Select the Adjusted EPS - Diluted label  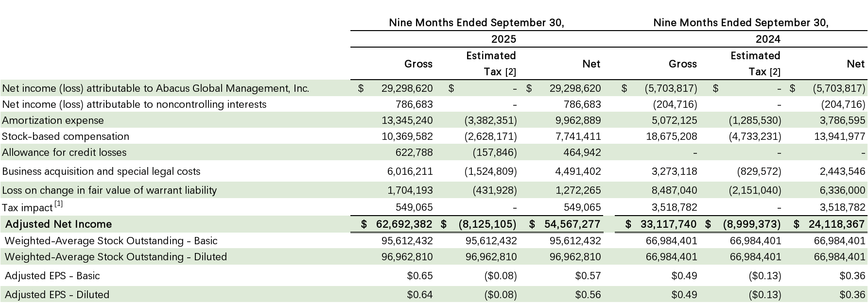[57, 295]
